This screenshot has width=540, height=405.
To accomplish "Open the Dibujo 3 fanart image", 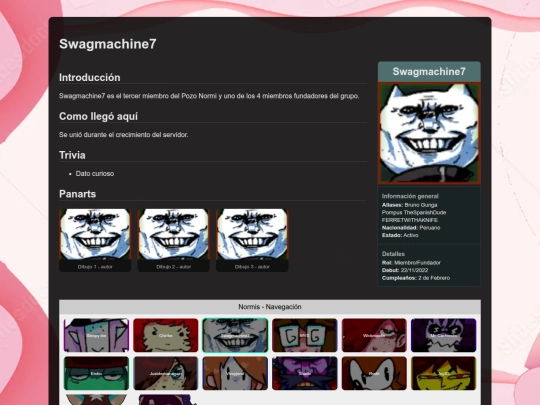I will coord(252,235).
